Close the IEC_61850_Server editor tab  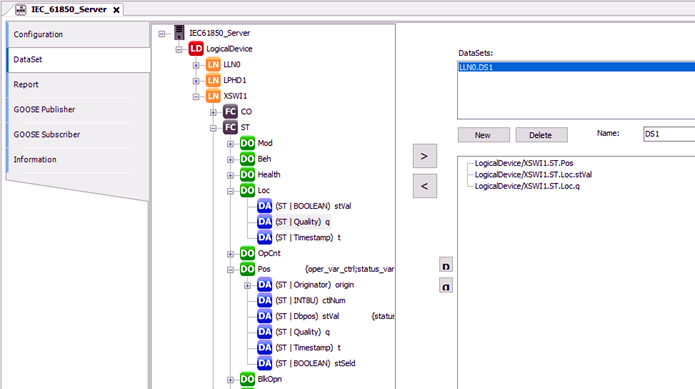(116, 10)
